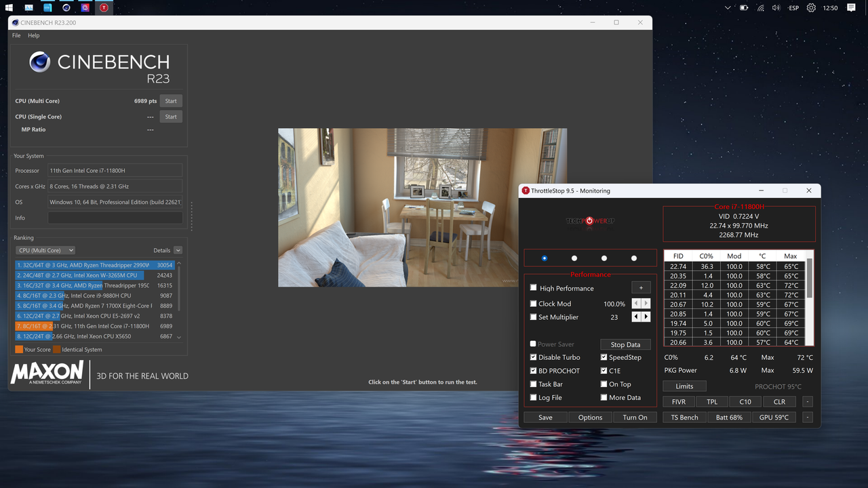Launch OneNote from the taskbar
Screen dimensions: 868x488
click(x=47, y=7)
